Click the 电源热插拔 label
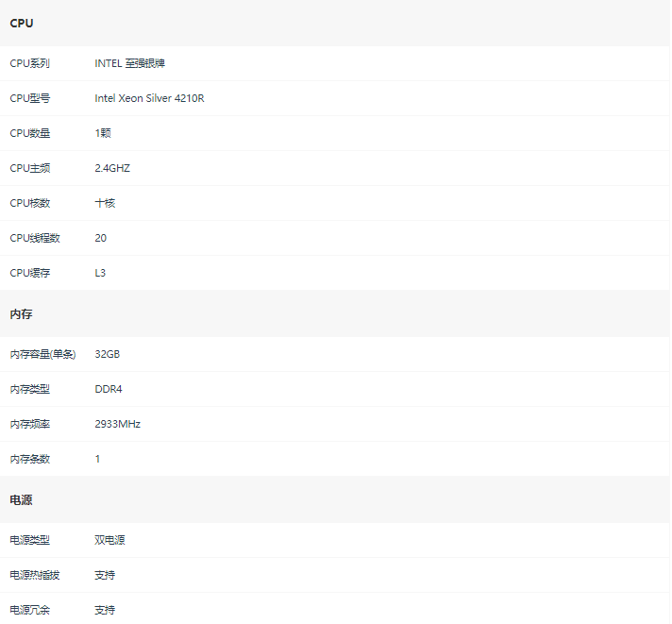This screenshot has width=672, height=624. [35, 575]
